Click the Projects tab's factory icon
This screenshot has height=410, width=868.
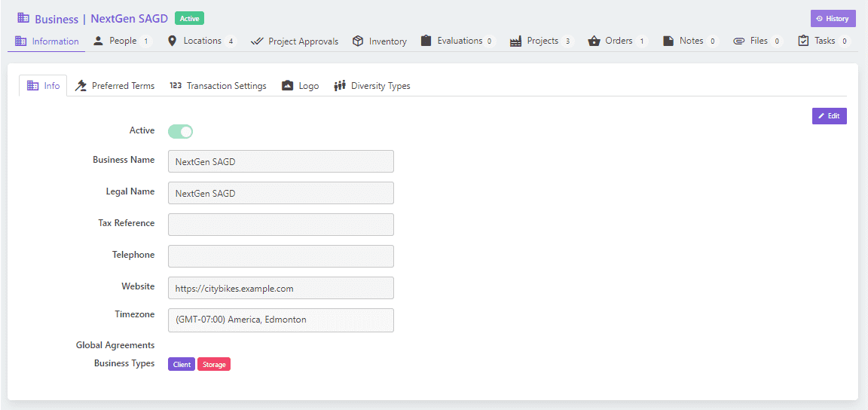point(516,41)
